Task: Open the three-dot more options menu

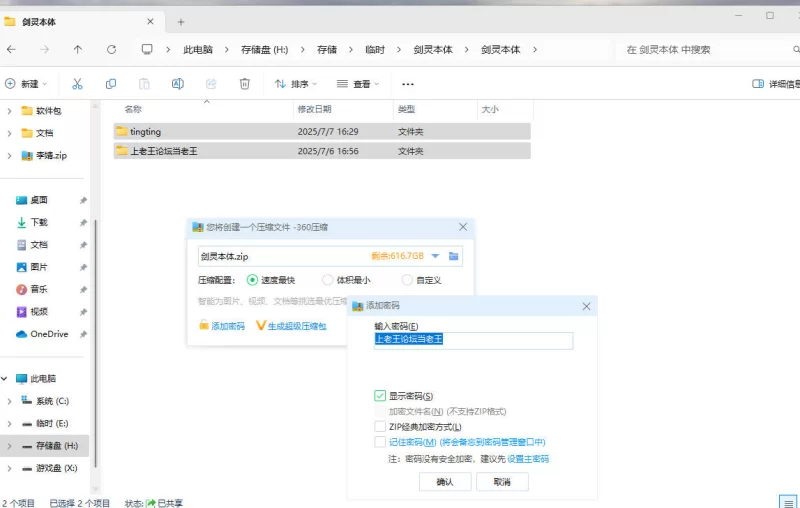Action: click(407, 84)
